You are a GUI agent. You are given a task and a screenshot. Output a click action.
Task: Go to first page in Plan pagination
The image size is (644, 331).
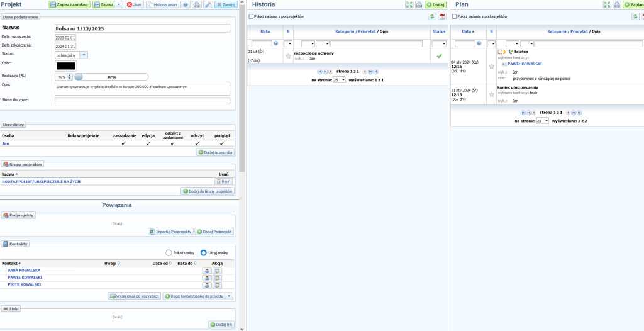[x=523, y=113]
